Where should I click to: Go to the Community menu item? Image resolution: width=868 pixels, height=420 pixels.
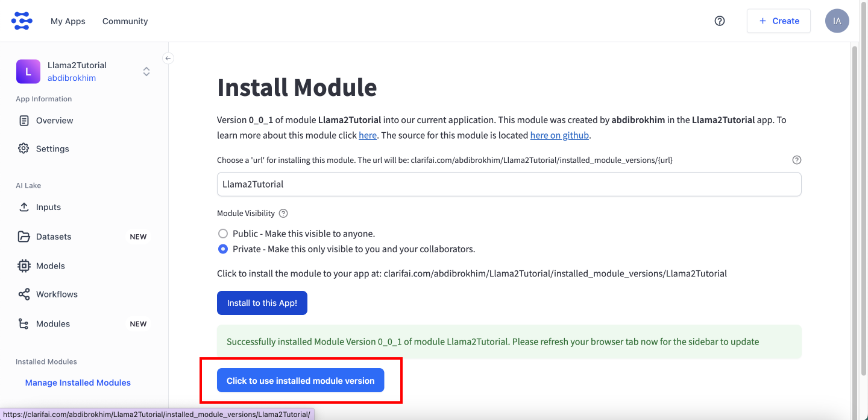tap(125, 21)
